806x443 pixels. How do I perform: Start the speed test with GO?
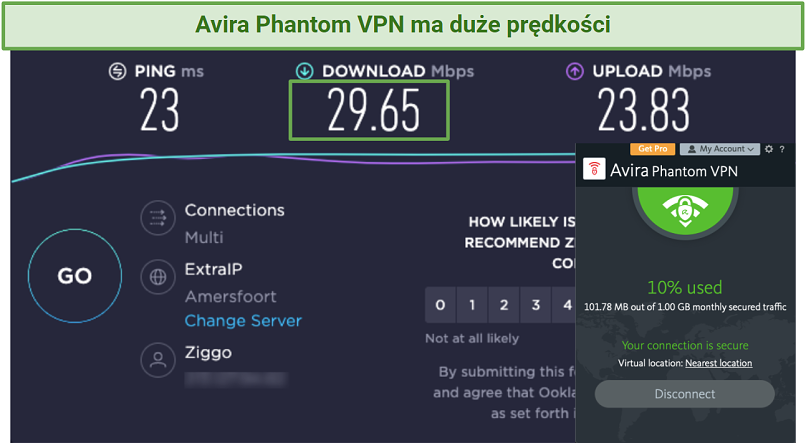pyautogui.click(x=75, y=276)
